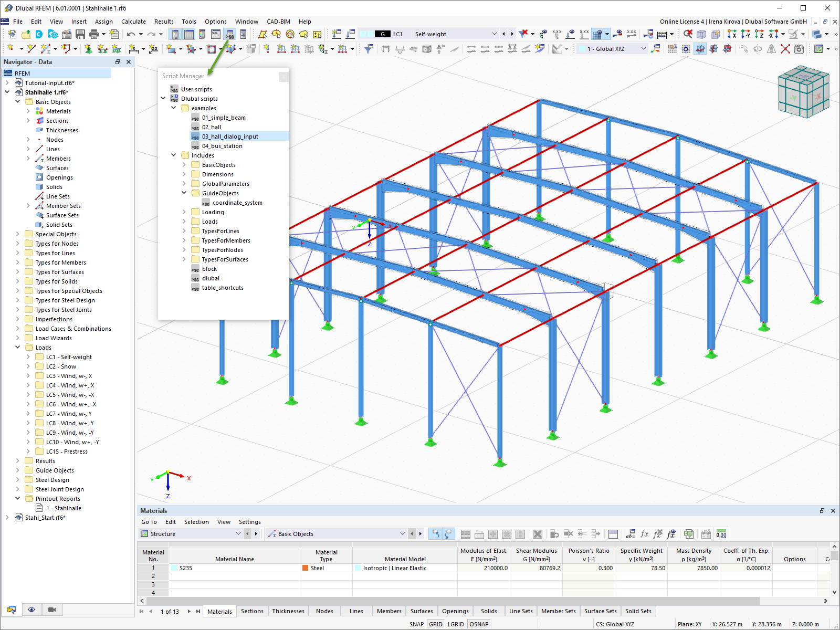Switch to the Sections table tab

(x=252, y=611)
